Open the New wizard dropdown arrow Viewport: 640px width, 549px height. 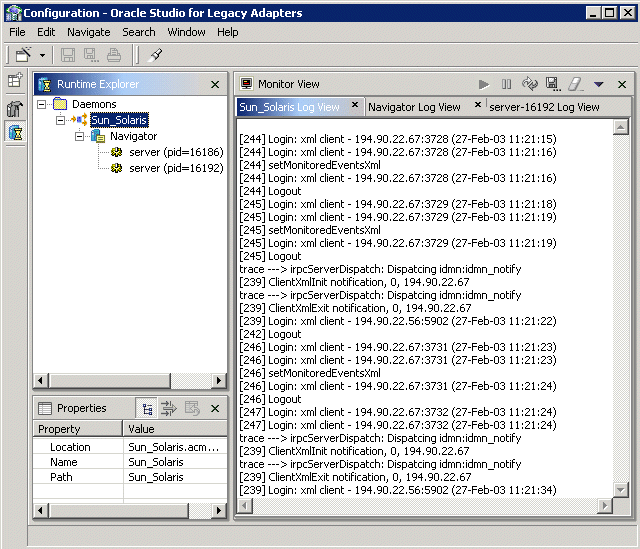[42, 55]
